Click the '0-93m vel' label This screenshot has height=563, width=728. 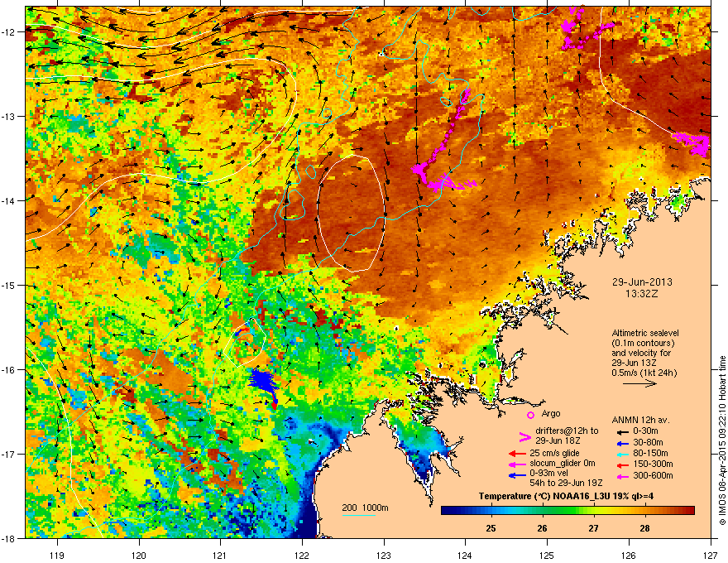(548, 474)
